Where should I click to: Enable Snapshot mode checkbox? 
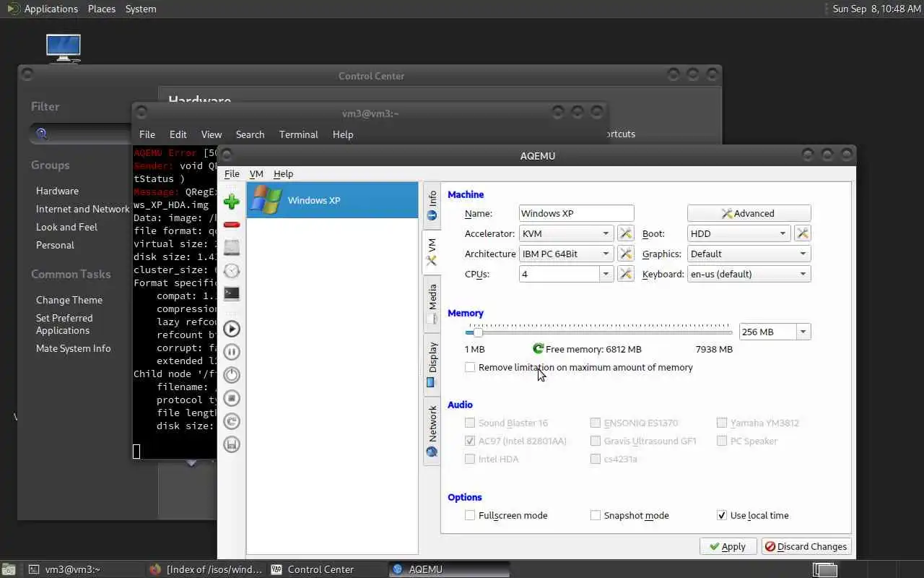596,515
